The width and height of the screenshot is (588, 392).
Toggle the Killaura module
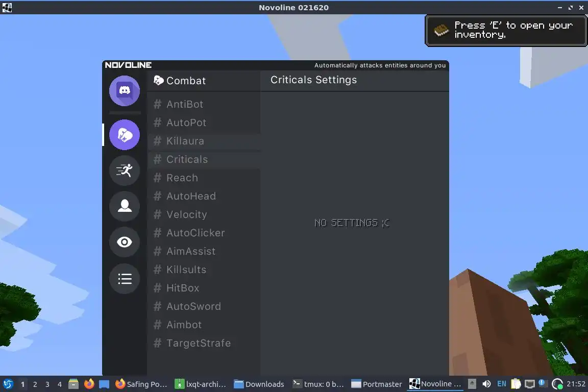[204, 141]
